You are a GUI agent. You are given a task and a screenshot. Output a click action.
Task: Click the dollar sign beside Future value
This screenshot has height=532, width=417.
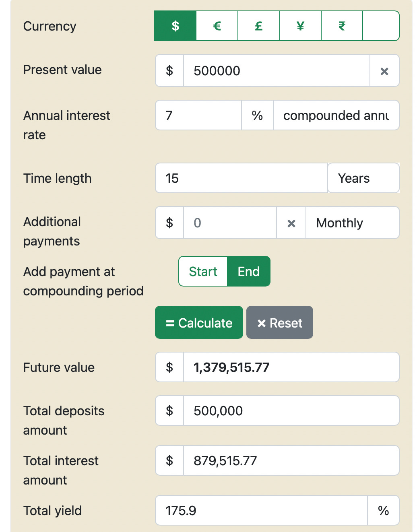point(169,367)
